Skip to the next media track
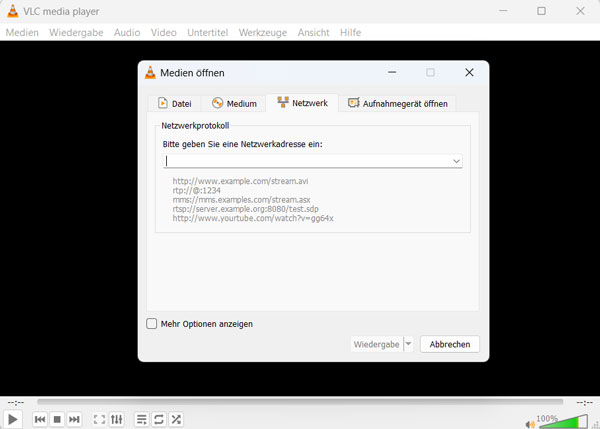Viewport: 600px width, 429px height. 74,419
